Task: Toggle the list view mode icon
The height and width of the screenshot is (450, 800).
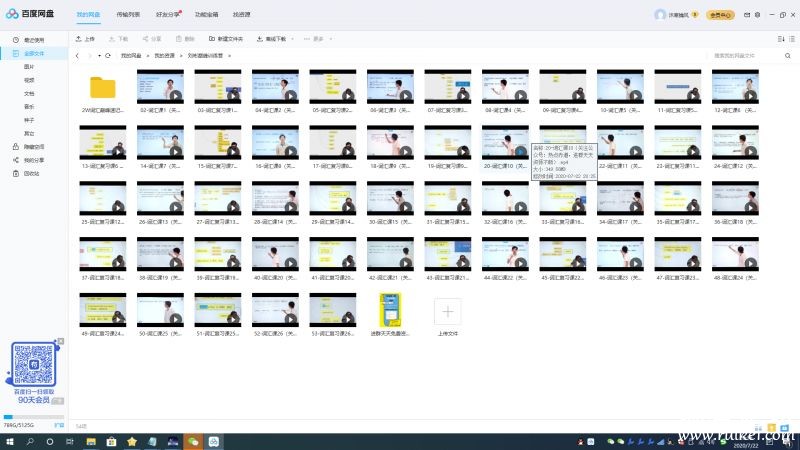Action: point(792,39)
